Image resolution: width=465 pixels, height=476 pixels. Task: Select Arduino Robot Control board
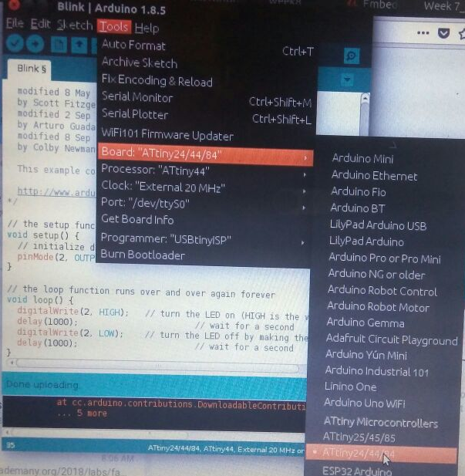click(382, 291)
